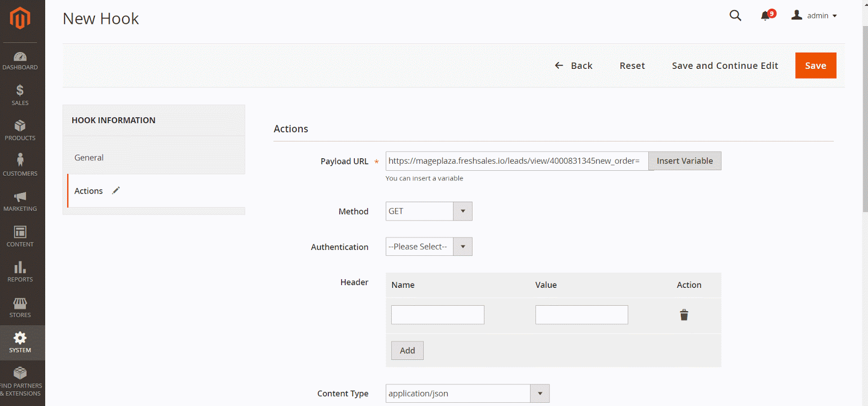
Task: Select the Actions tab
Action: [x=89, y=191]
